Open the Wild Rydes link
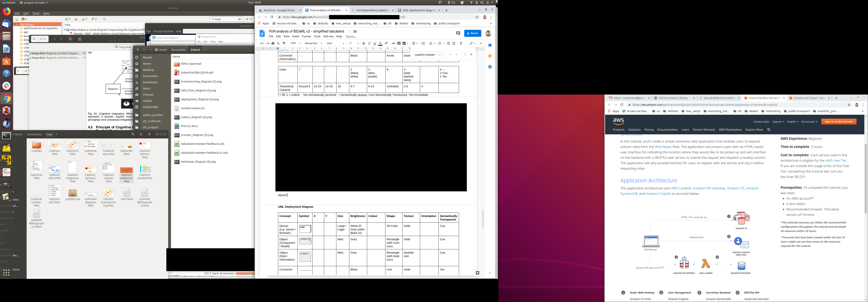The height and width of the screenshot is (302, 868). pos(663,147)
